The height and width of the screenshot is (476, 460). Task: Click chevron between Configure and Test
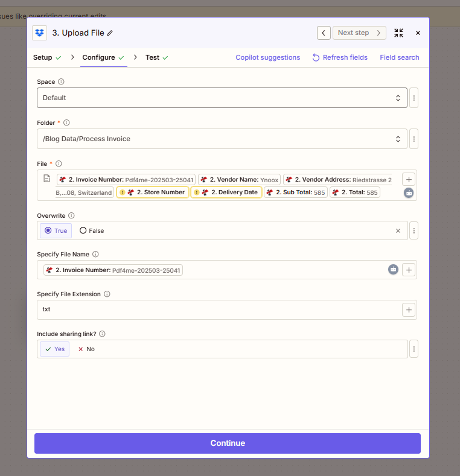135,57
